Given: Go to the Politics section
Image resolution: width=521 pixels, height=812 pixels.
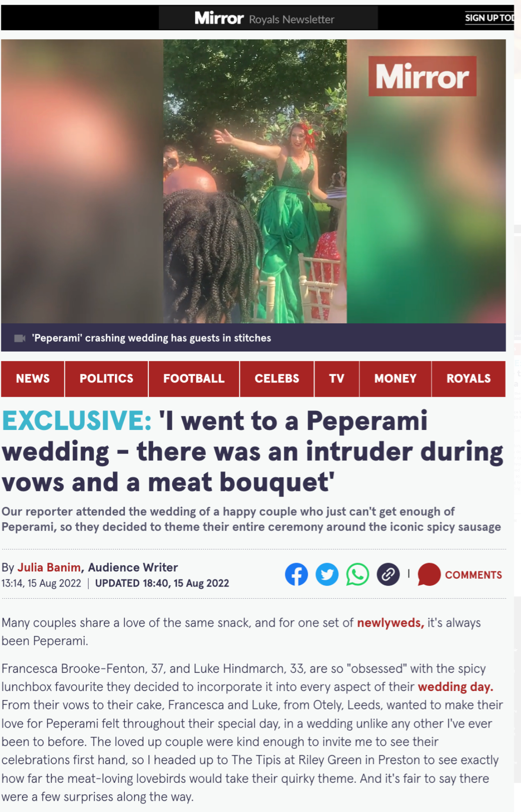Looking at the screenshot, I should [x=107, y=379].
